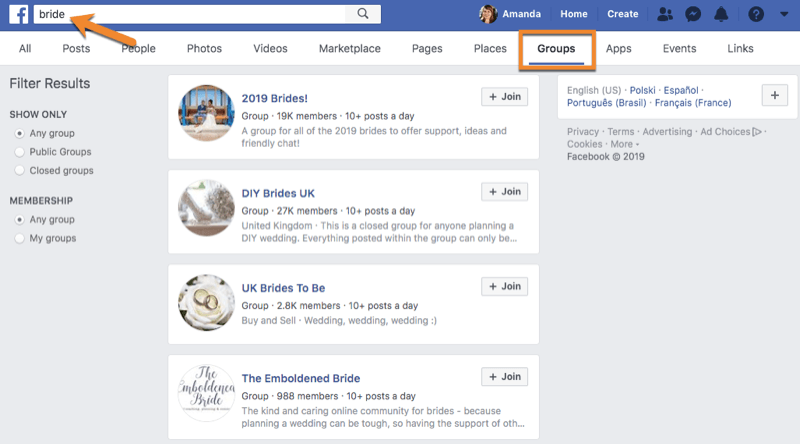This screenshot has height=444, width=800.
Task: Open 2019 Brides! group title
Action: pyautogui.click(x=274, y=98)
